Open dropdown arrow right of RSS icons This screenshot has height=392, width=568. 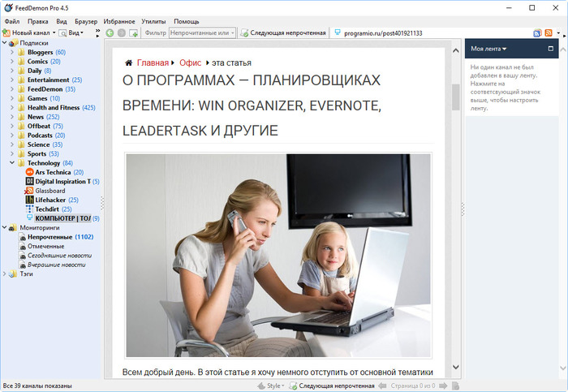(558, 33)
